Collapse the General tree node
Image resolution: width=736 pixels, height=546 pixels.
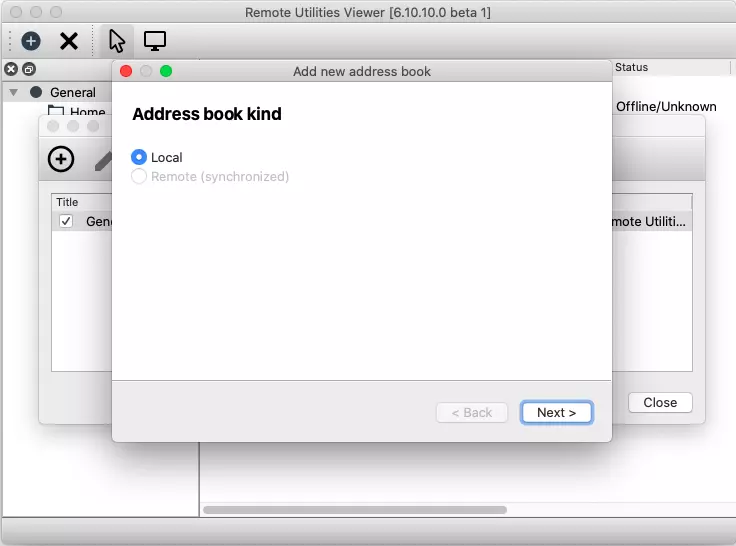click(x=14, y=92)
